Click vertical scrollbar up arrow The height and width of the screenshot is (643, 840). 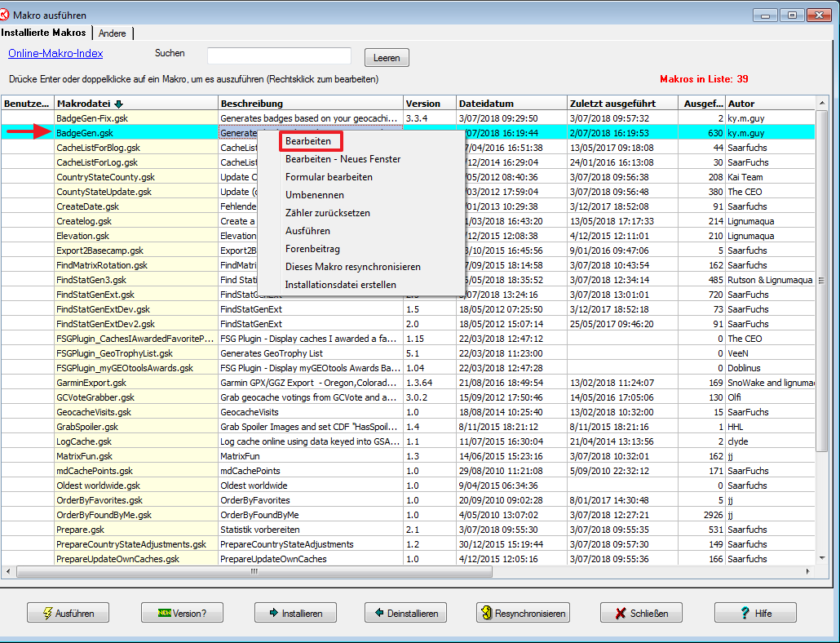pos(822,103)
